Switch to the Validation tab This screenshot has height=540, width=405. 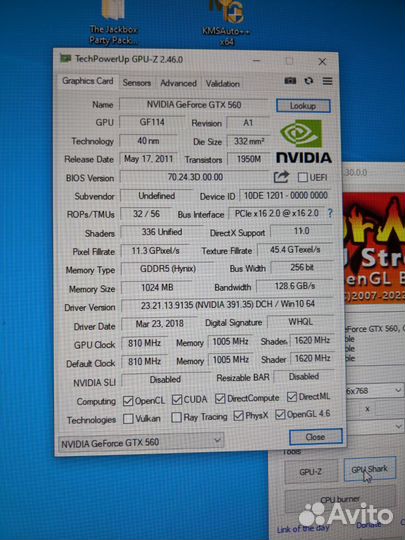tap(222, 84)
